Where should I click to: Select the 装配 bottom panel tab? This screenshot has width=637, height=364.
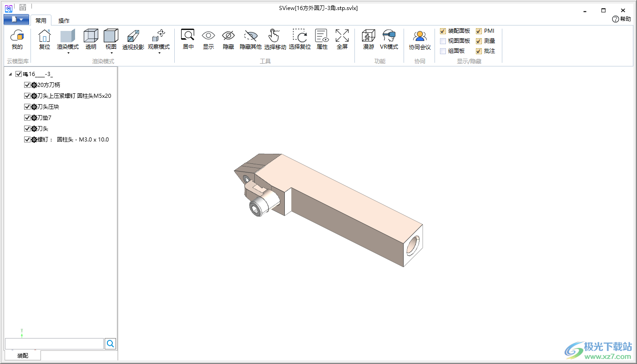tap(23, 355)
